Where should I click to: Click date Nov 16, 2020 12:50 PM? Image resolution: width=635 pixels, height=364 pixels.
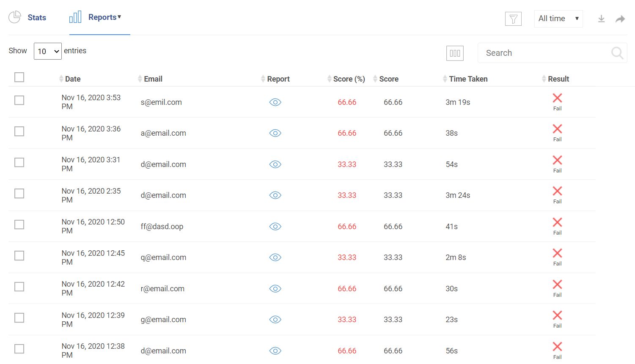[x=93, y=226]
